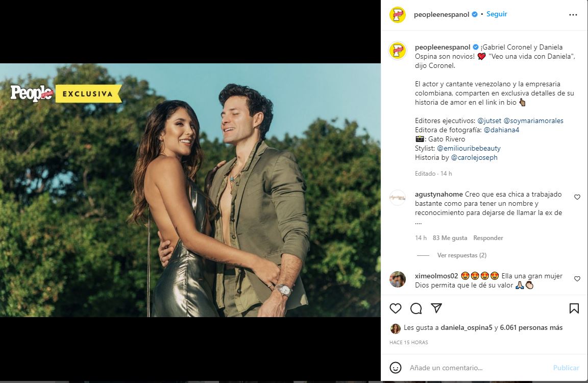Viewport: 588px width, 383px height.
Task: Open the comment bubble icon
Action: point(416,308)
